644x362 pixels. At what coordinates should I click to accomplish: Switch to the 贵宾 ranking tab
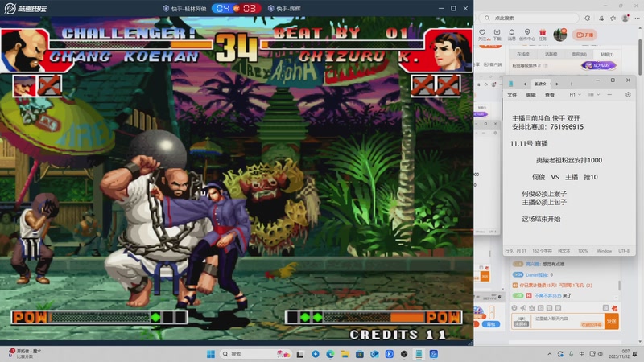click(579, 54)
